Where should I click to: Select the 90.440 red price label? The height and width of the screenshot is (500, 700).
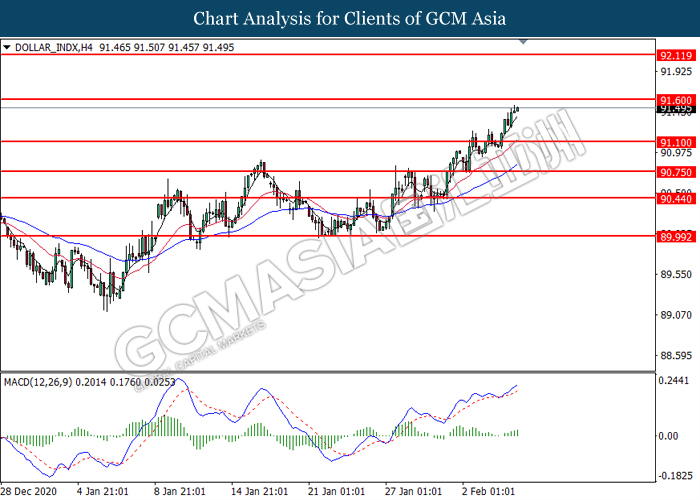(x=676, y=199)
